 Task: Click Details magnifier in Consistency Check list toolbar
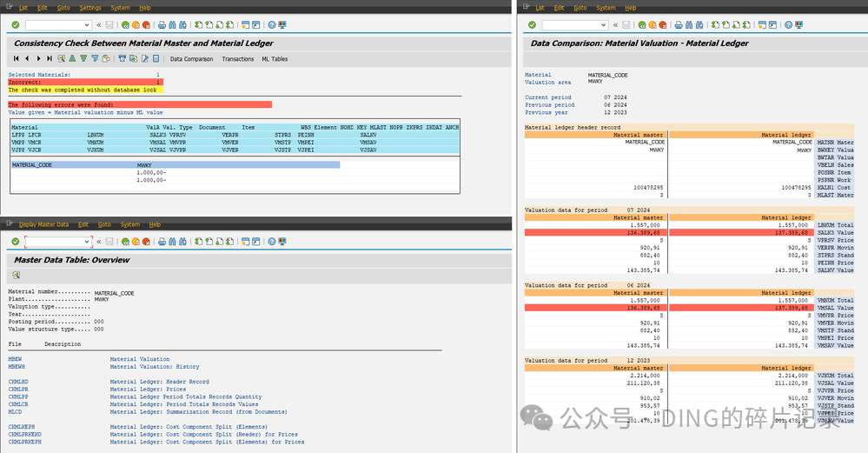pos(62,59)
